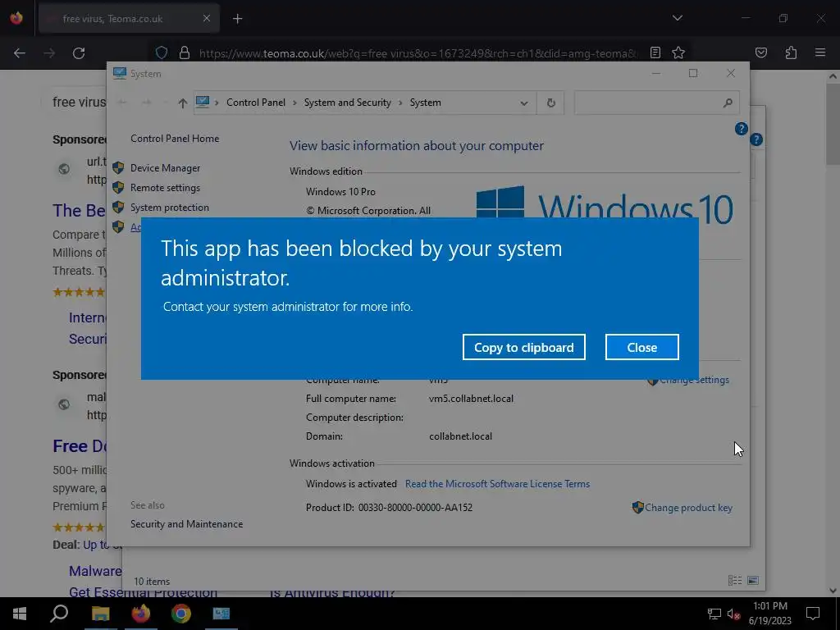Viewport: 840px width, 630px height.
Task: Click the Device Manager shield icon
Action: click(118, 168)
